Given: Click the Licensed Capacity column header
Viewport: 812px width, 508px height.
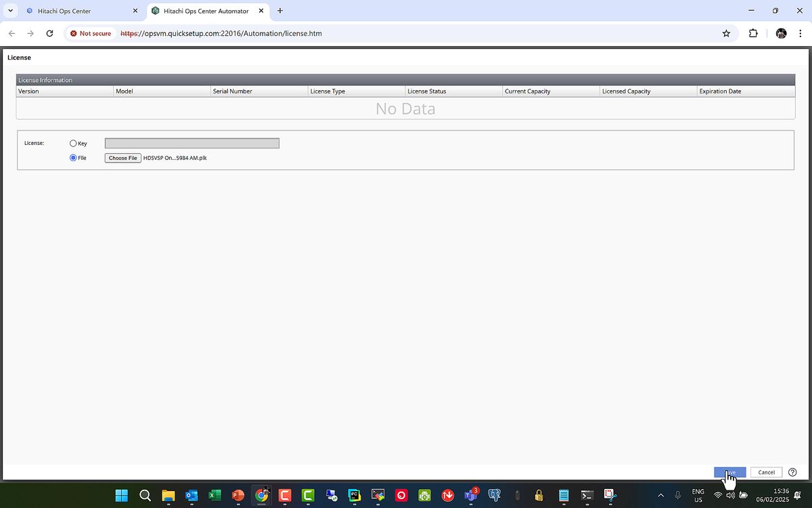Looking at the screenshot, I should (x=648, y=91).
